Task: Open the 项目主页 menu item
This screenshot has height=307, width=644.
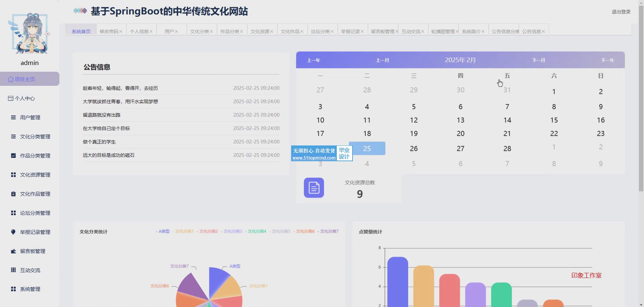Action: 24,79
